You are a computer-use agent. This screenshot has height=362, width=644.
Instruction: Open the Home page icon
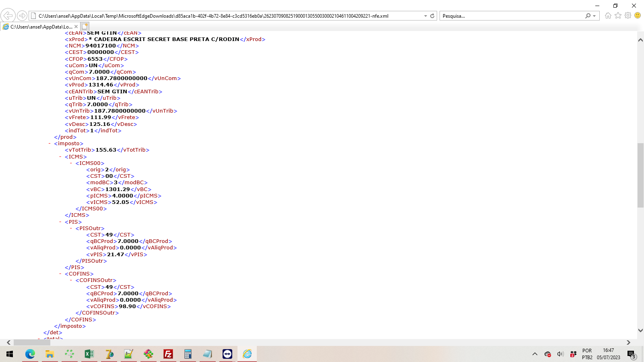tap(608, 15)
